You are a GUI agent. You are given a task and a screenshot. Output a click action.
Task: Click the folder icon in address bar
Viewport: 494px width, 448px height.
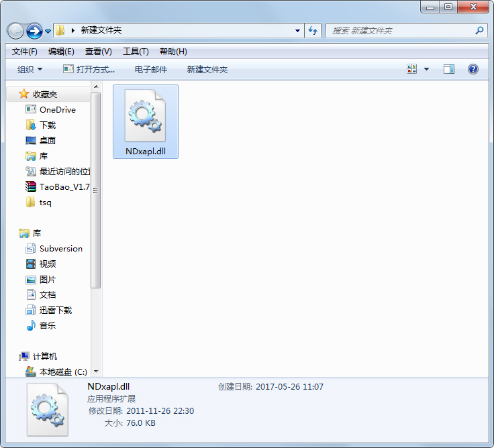coord(60,31)
